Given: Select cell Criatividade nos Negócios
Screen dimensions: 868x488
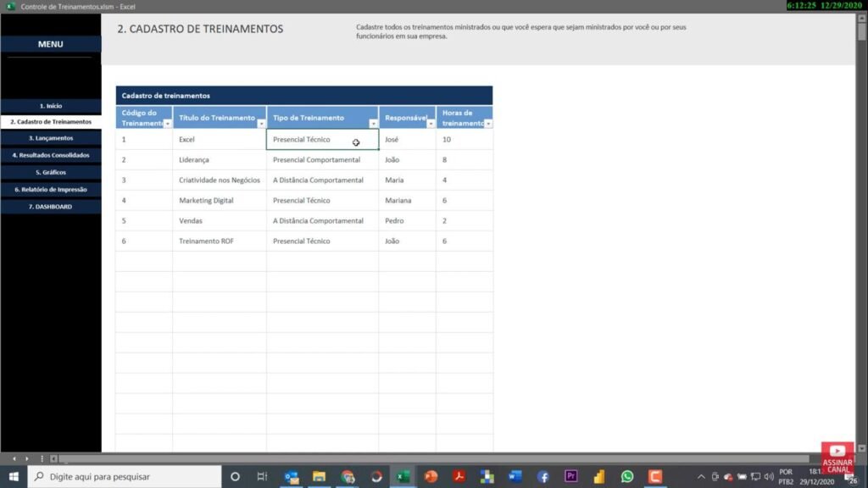Looking at the screenshot, I should tap(220, 180).
